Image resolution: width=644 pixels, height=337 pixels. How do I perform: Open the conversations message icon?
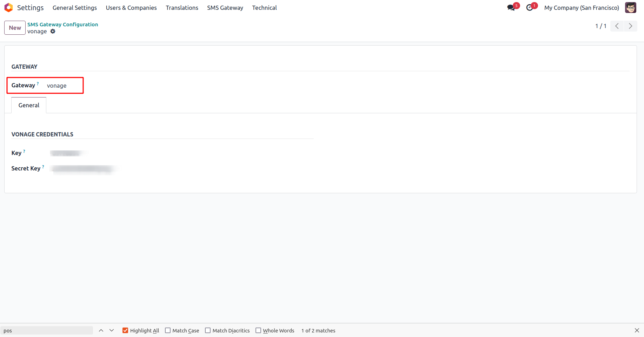(x=511, y=7)
